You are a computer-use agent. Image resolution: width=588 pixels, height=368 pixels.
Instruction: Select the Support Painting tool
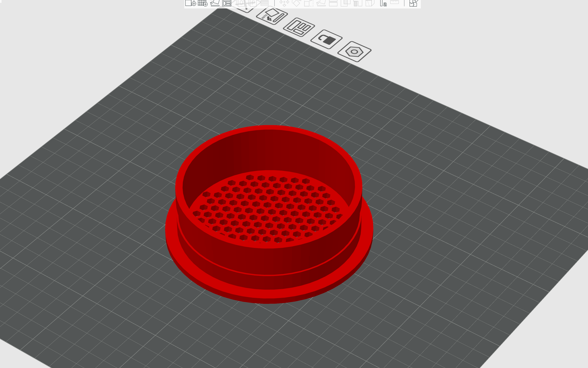(358, 3)
